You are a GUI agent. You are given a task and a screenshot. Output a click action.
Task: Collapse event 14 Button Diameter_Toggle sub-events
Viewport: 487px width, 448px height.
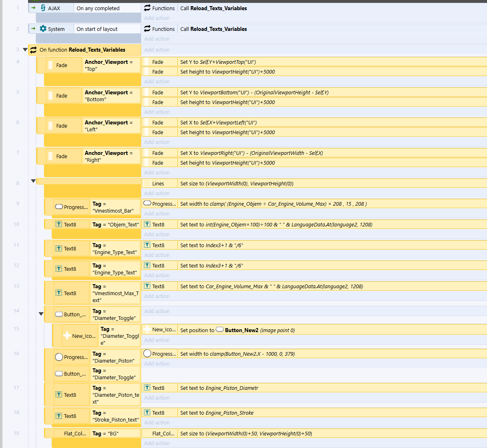41,314
